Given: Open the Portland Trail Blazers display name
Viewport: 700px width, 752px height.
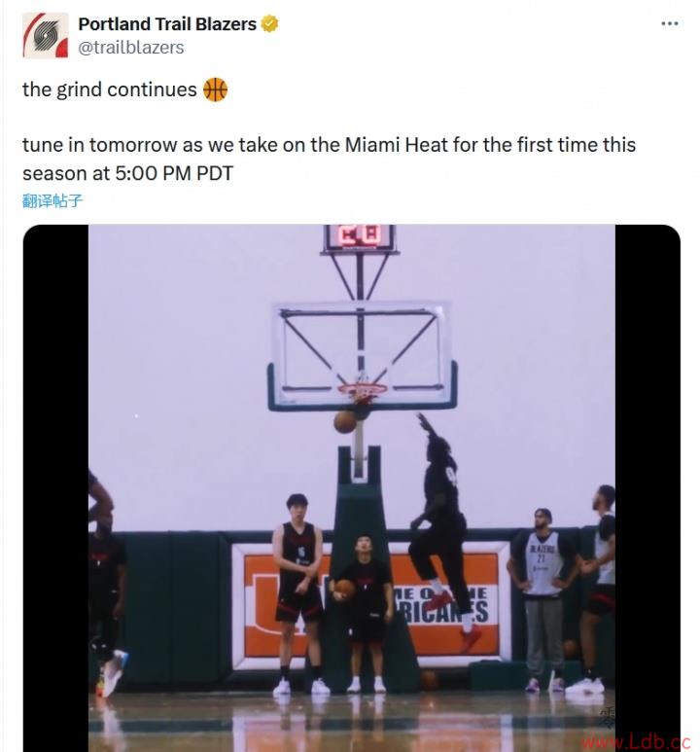Looking at the screenshot, I should [x=167, y=24].
